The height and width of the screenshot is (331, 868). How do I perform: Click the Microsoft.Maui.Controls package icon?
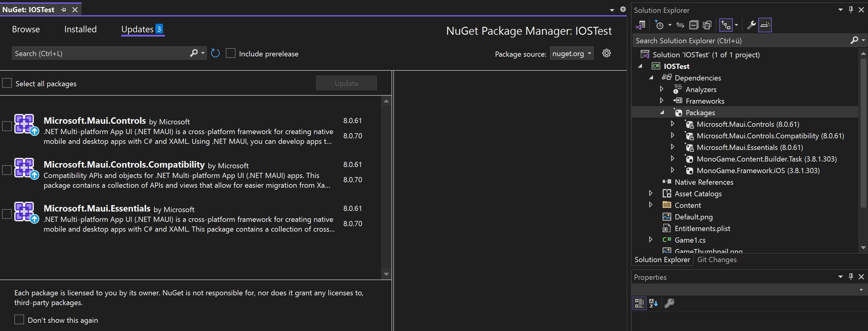click(x=26, y=125)
